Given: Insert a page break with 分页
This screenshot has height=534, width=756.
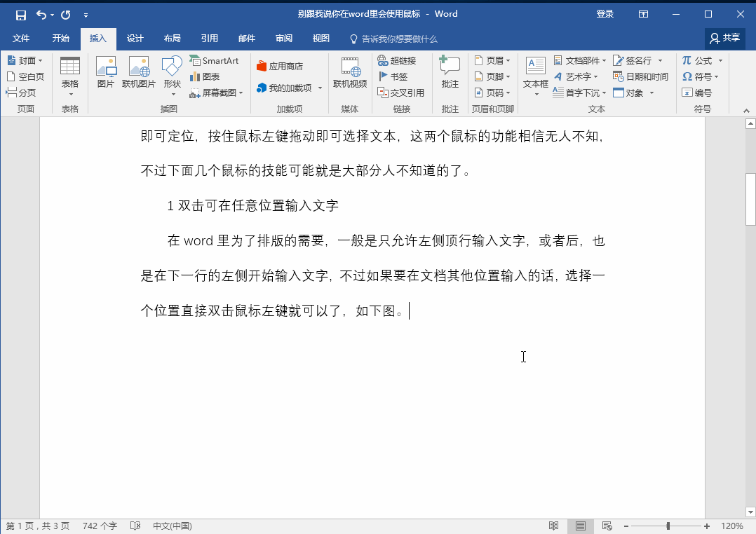Looking at the screenshot, I should [21, 93].
